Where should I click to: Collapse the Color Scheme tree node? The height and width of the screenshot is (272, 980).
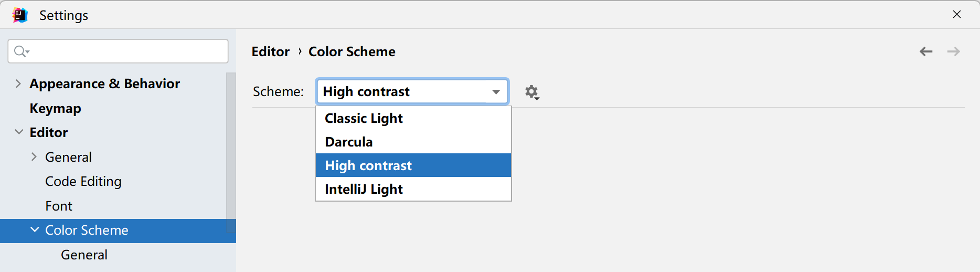pos(35,230)
